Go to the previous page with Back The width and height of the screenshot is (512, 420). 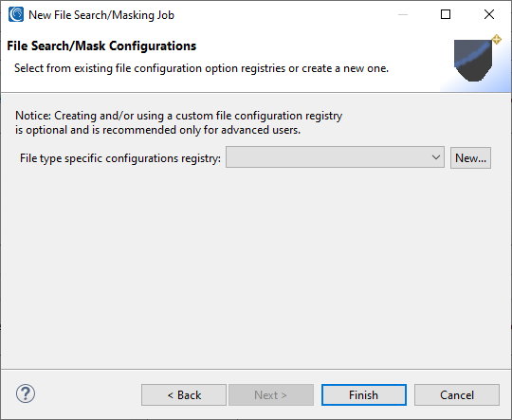tap(184, 395)
